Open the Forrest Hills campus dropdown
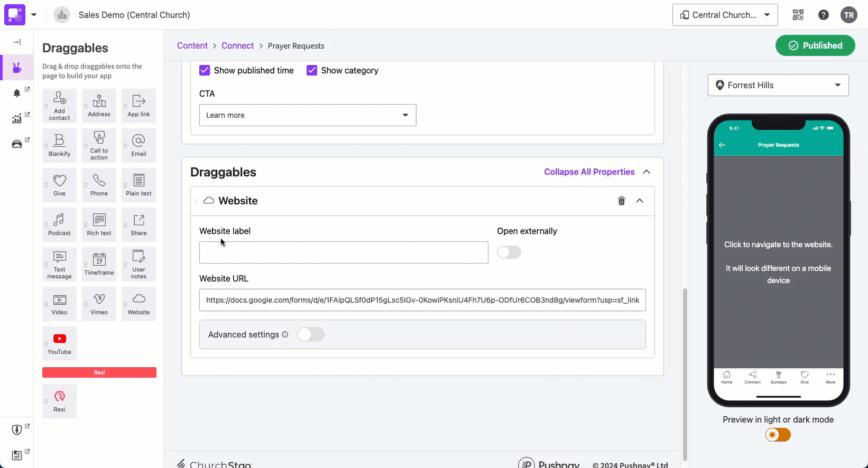868x468 pixels. click(778, 85)
